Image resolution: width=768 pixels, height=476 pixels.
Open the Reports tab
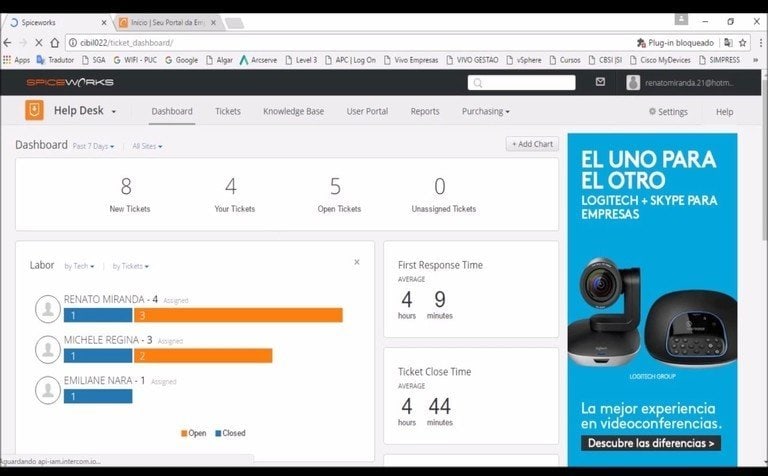tap(425, 111)
